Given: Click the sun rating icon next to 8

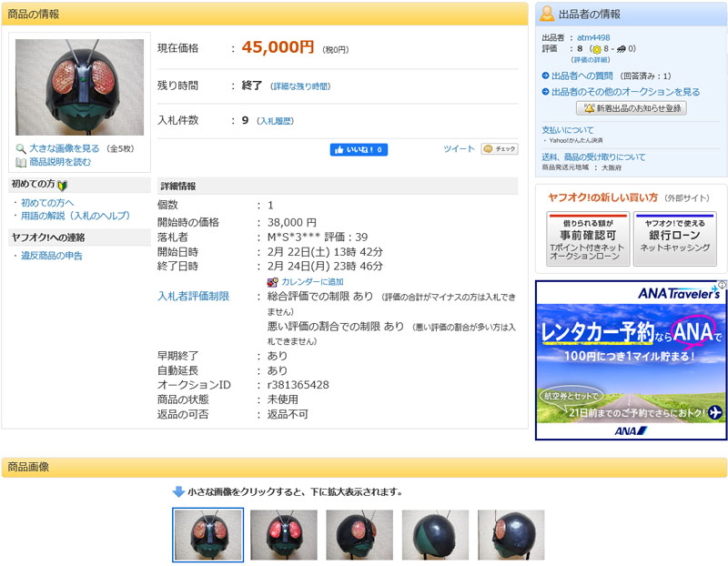Looking at the screenshot, I should pyautogui.click(x=597, y=49).
